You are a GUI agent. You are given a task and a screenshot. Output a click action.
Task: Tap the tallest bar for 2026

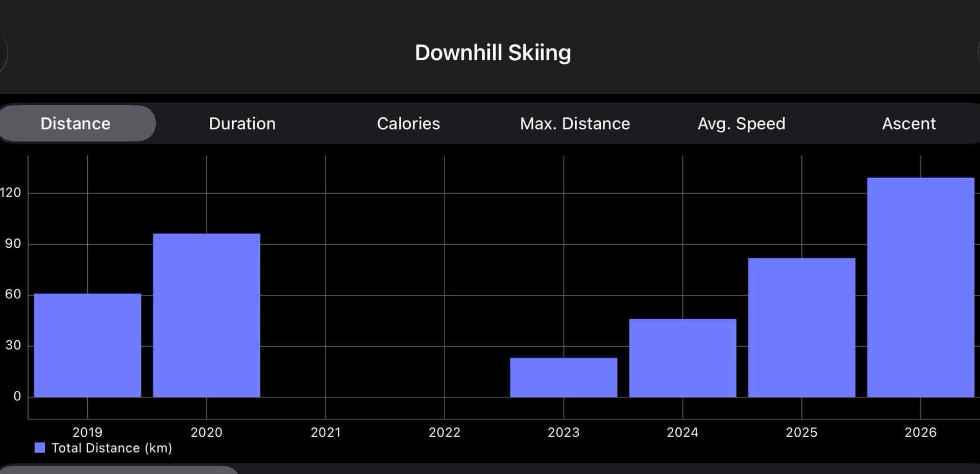point(920,286)
